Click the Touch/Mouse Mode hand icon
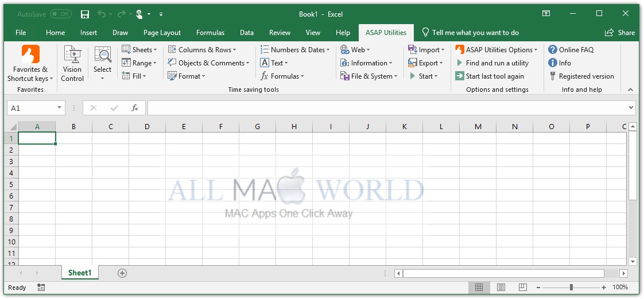 coord(139,14)
